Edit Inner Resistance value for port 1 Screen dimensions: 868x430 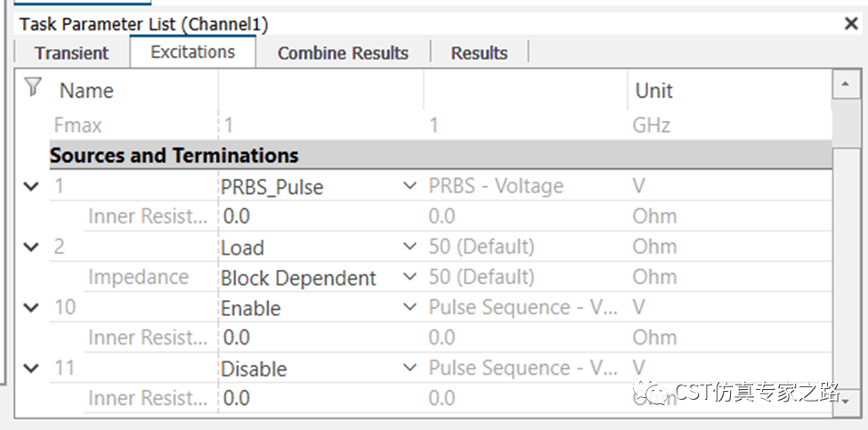click(x=321, y=216)
